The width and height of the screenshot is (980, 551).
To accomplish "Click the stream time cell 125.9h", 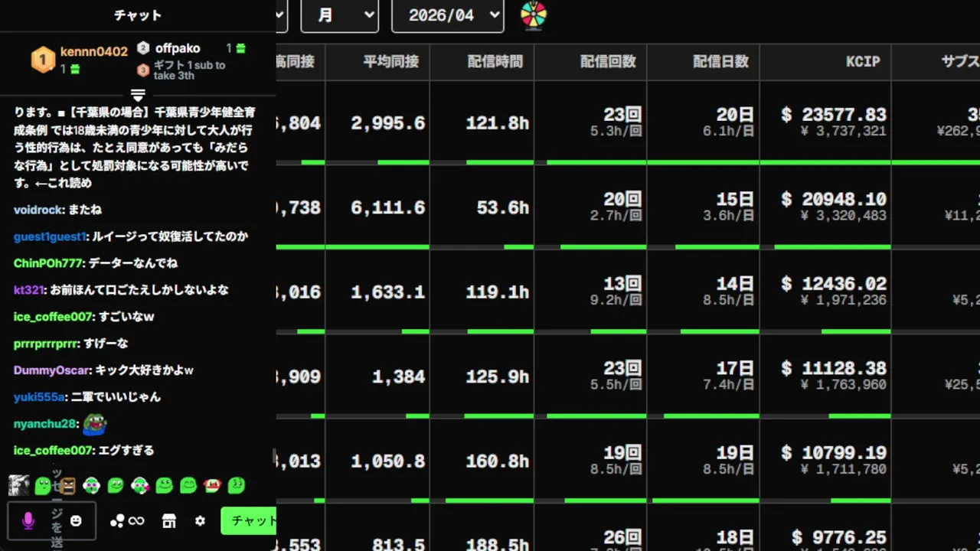I will (x=498, y=377).
